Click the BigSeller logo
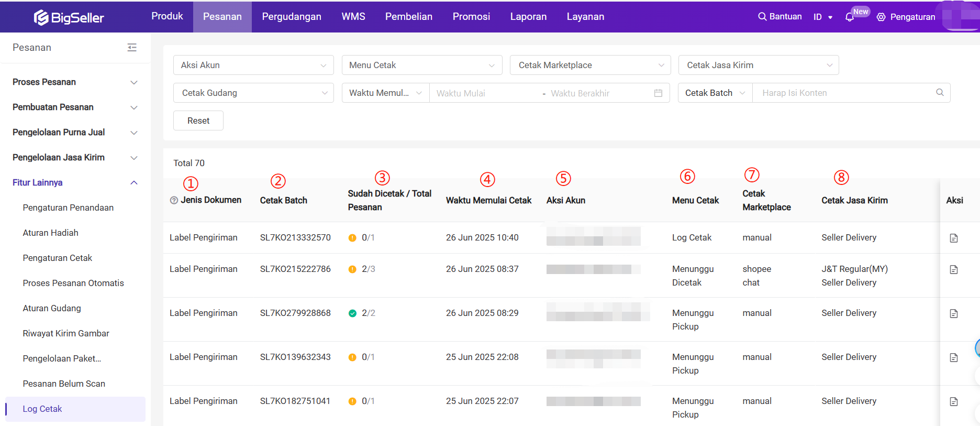 [x=69, y=17]
